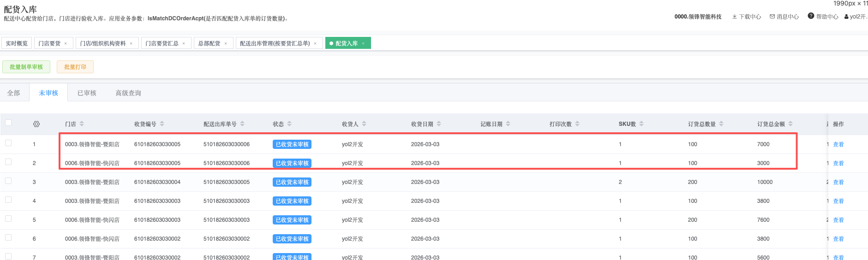Image resolution: width=868 pixels, height=260 pixels.
Task: Check the checkbox for row 1
Action: [8, 143]
